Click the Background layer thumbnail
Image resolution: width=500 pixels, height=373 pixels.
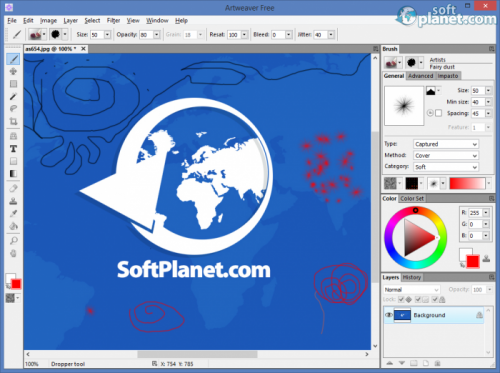[402, 315]
